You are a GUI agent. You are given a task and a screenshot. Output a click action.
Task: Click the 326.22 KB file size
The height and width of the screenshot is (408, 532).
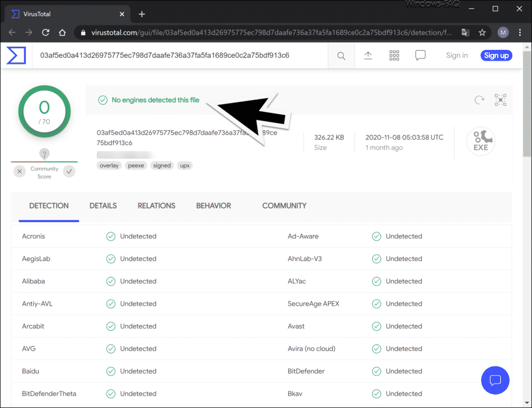click(x=329, y=137)
